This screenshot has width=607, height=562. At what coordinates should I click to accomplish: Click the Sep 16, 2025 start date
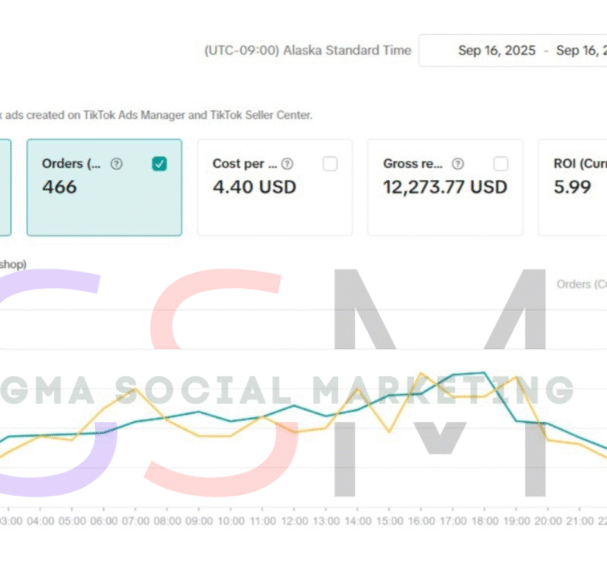(496, 51)
